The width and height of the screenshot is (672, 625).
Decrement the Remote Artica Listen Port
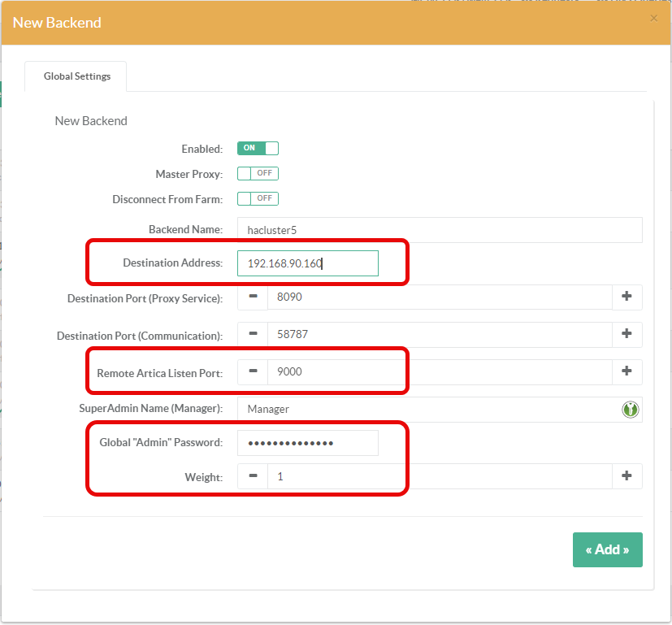(253, 372)
